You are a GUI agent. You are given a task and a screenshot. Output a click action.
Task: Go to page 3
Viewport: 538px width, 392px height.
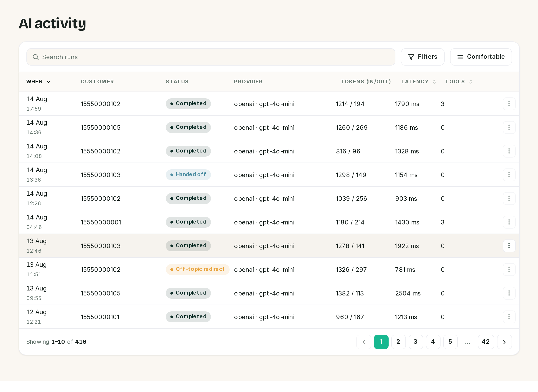tap(415, 342)
